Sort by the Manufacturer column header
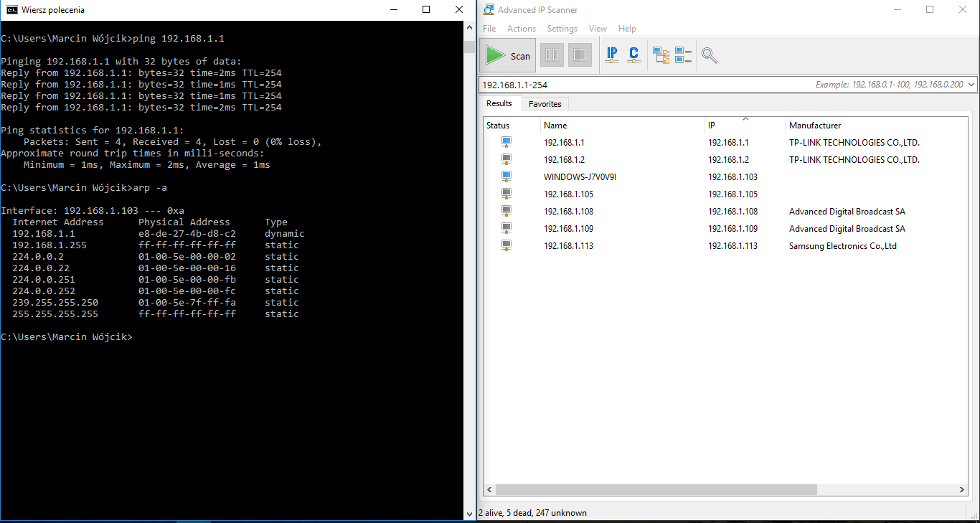 click(876, 126)
